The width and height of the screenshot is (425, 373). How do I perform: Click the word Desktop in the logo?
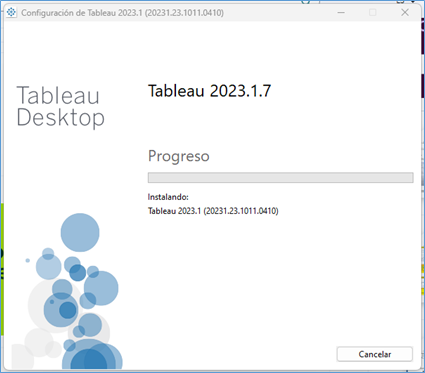[61, 118]
